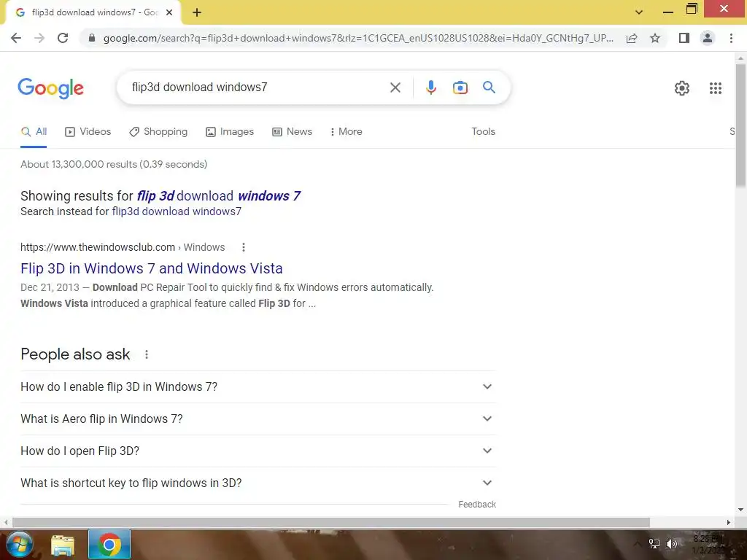Open the volume tray icon
This screenshot has height=560, width=747.
672,543
